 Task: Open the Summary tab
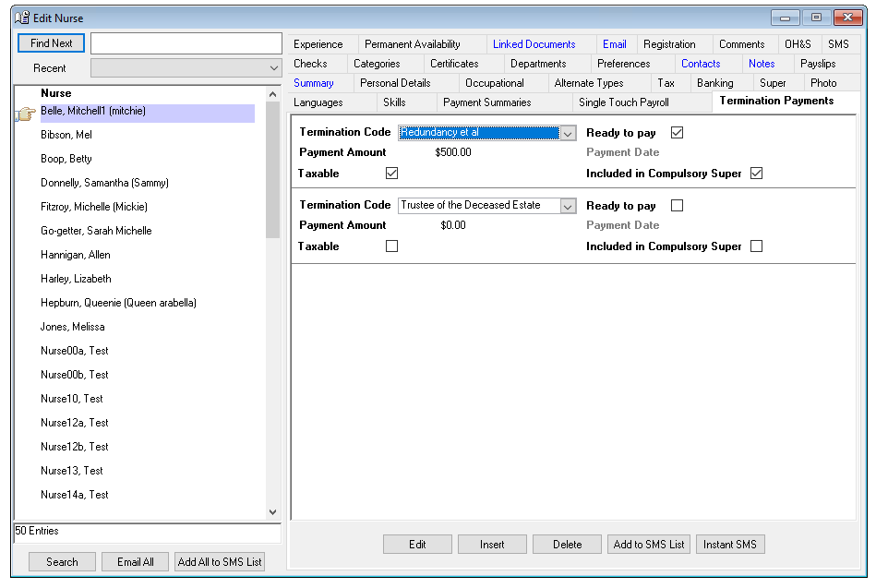click(x=314, y=83)
